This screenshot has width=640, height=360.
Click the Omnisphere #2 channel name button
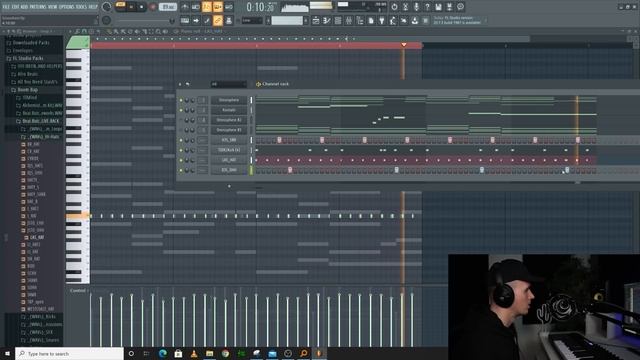229,120
